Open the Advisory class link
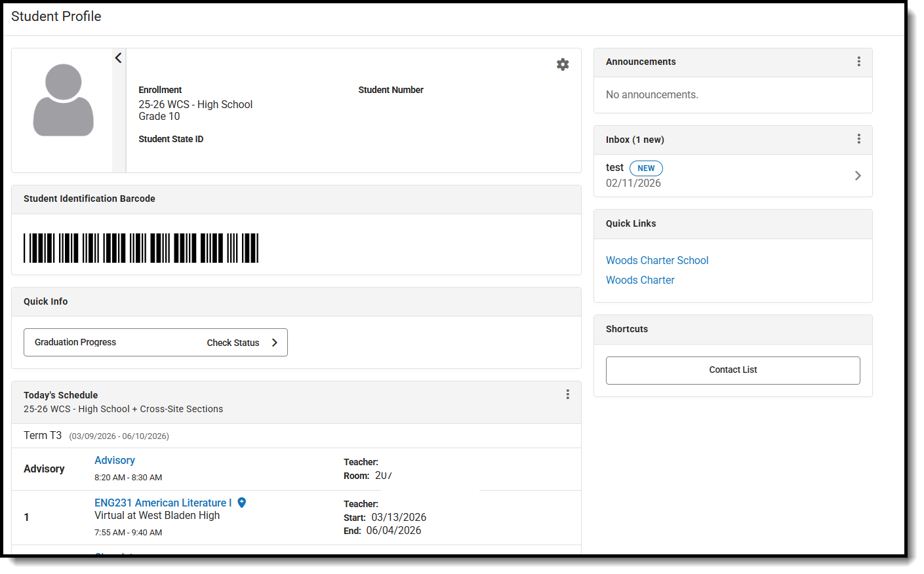 [115, 460]
